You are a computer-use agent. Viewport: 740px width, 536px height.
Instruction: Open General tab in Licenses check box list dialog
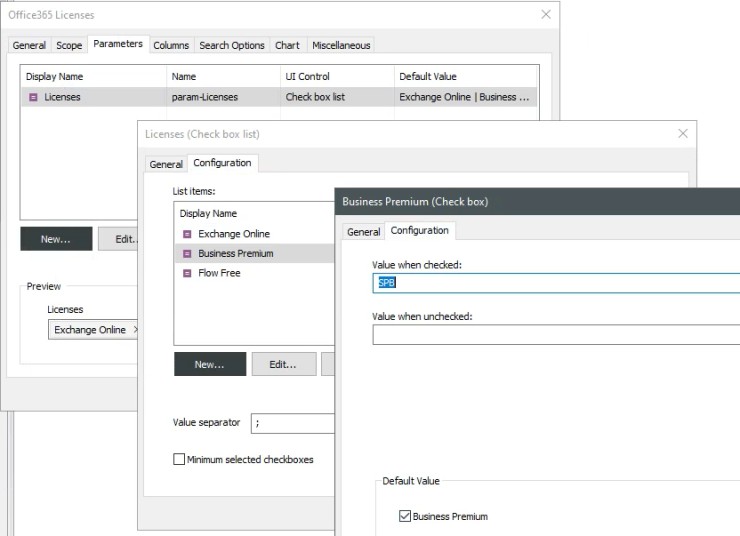click(166, 164)
